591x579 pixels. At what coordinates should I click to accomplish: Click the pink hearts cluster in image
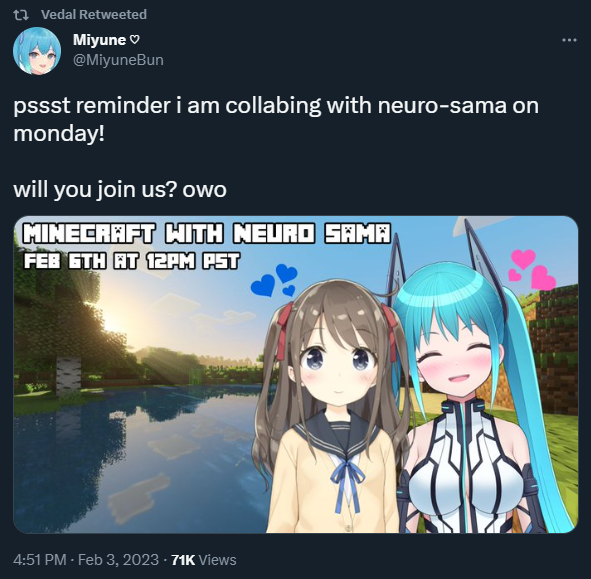click(532, 270)
